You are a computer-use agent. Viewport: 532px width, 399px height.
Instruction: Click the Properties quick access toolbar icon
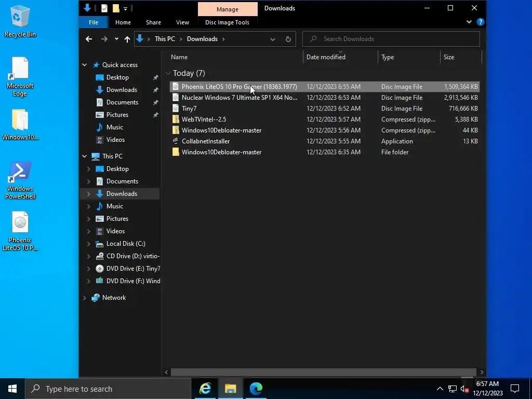(104, 8)
